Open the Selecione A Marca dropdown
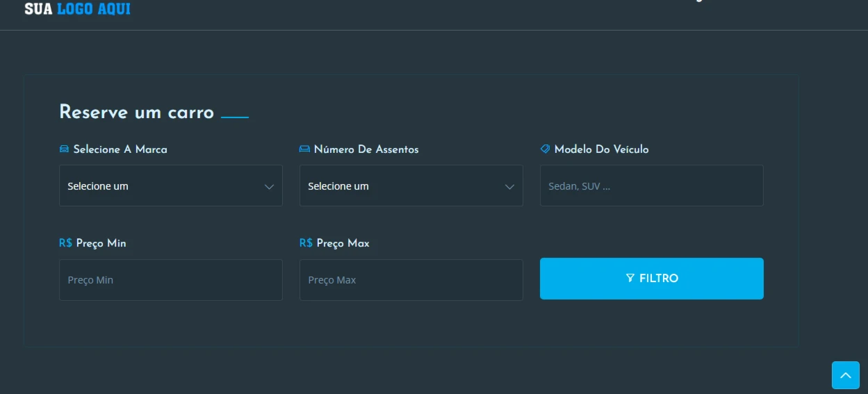 tap(171, 186)
